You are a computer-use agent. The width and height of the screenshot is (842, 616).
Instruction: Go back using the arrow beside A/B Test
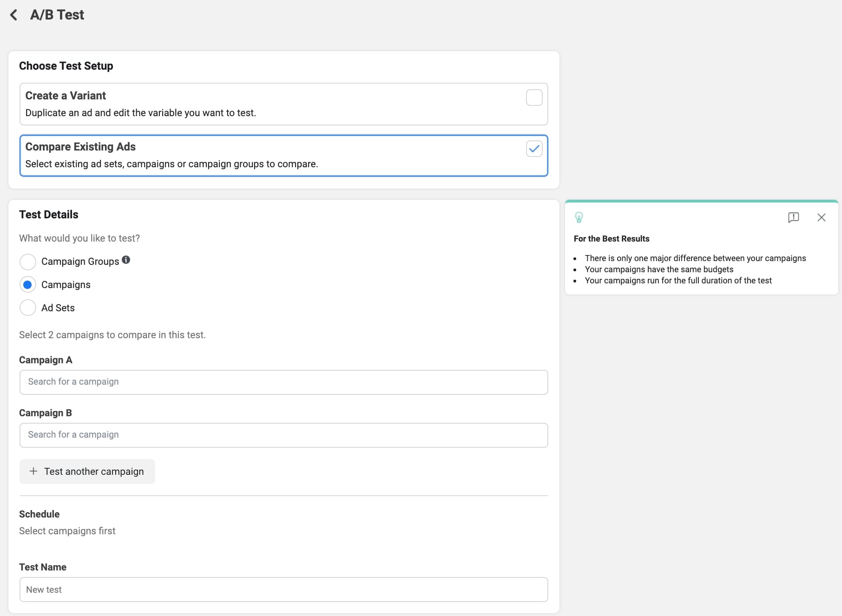click(x=14, y=15)
